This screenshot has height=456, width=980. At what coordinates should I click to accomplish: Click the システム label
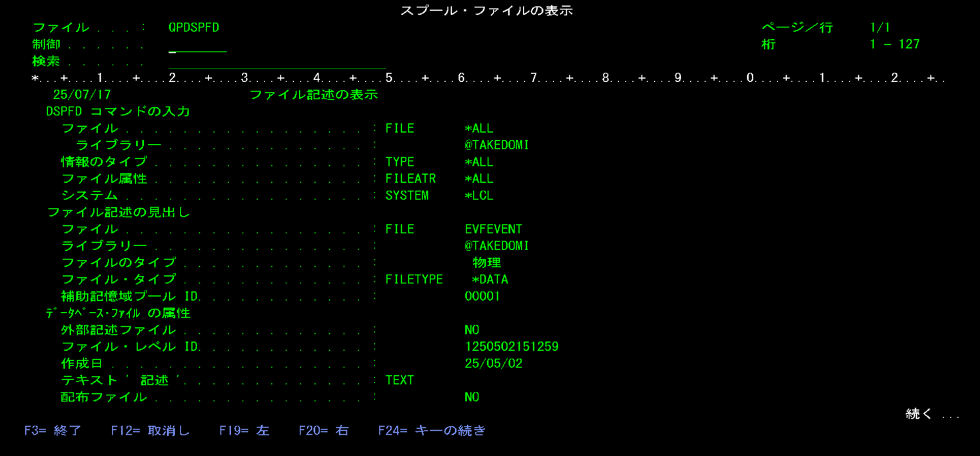(89, 195)
